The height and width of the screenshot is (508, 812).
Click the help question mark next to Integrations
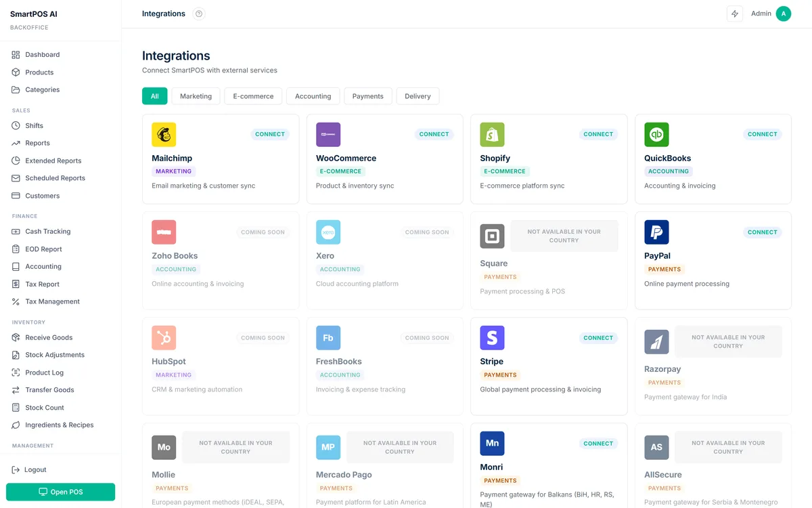click(x=199, y=14)
